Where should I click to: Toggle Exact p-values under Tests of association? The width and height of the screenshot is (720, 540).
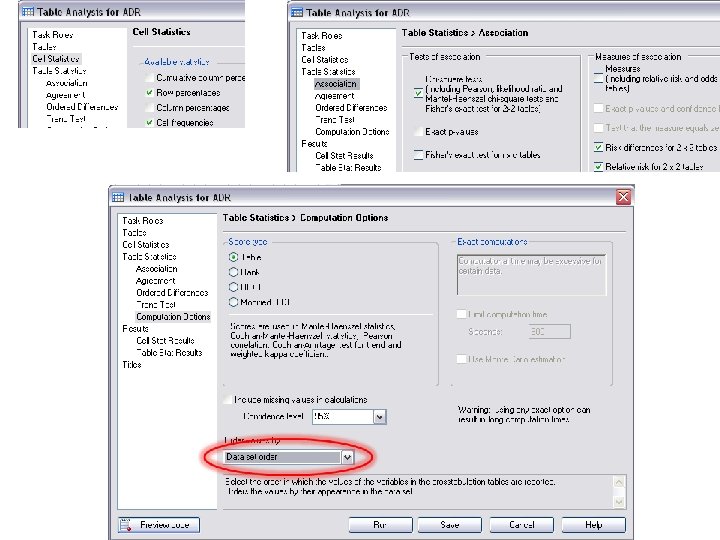click(x=418, y=132)
